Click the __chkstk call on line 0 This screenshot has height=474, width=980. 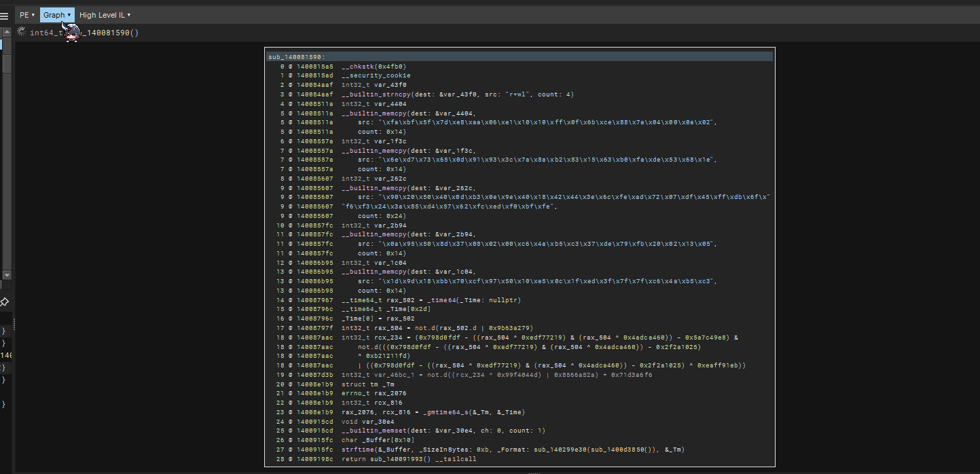point(363,67)
